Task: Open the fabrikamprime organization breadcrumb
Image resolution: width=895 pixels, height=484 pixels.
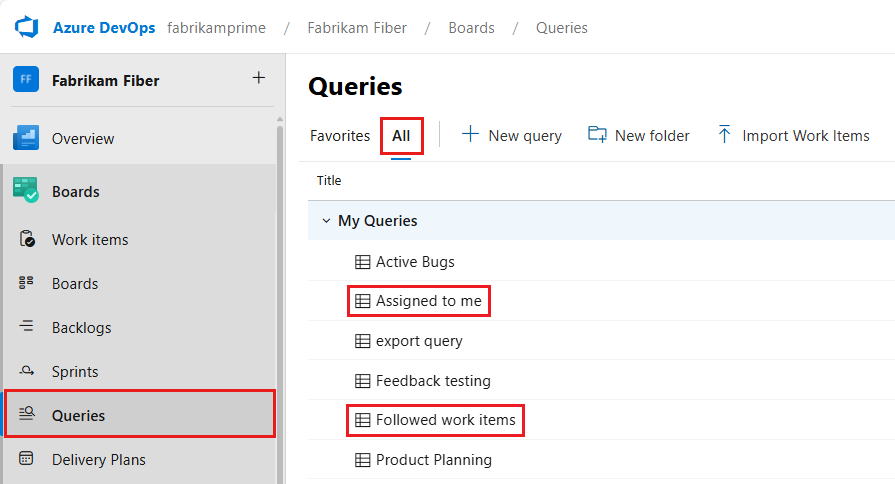Action: [216, 27]
